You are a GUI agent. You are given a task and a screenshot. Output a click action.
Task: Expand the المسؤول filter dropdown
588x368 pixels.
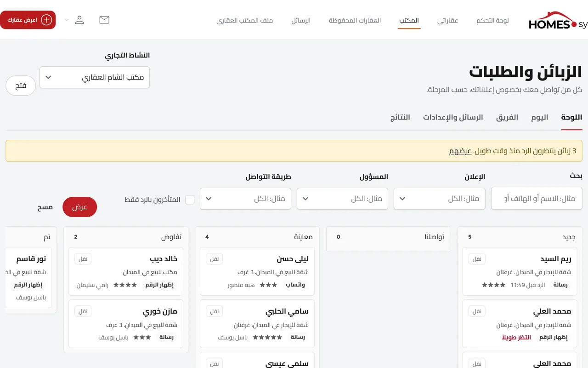(x=342, y=199)
